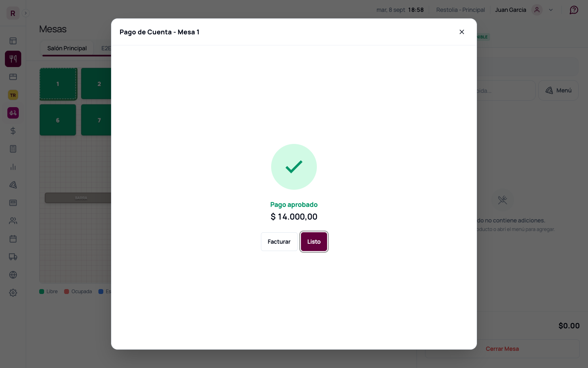The width and height of the screenshot is (588, 368).
Task: Expand the Juan Garcia user dropdown
Action: pyautogui.click(x=551, y=10)
